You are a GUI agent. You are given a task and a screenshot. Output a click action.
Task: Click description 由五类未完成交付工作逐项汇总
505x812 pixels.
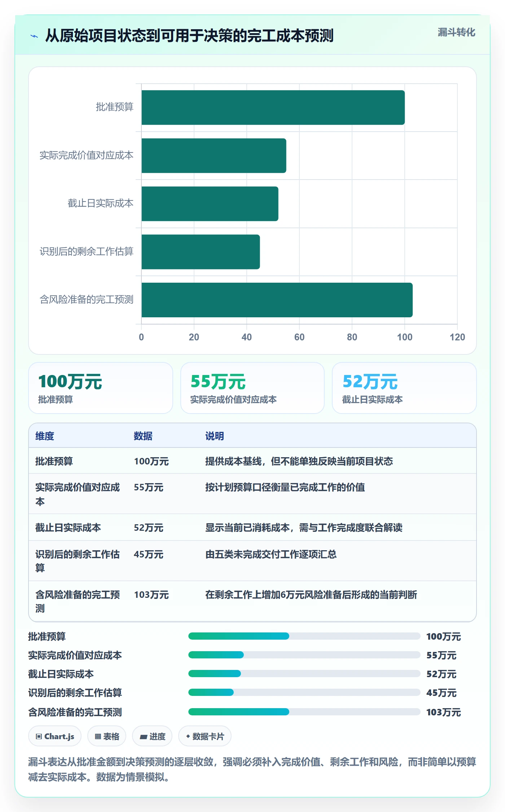pos(271,554)
